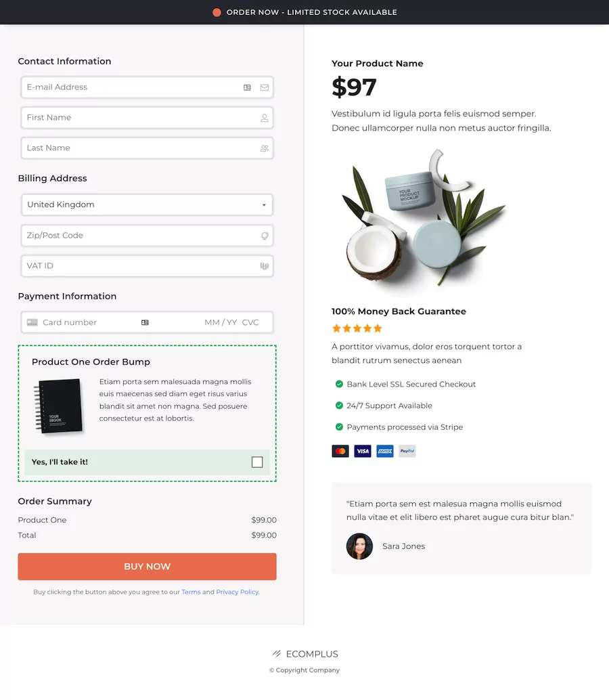Click the five-star rating row
Screen dimensions: 609x700
357,328
